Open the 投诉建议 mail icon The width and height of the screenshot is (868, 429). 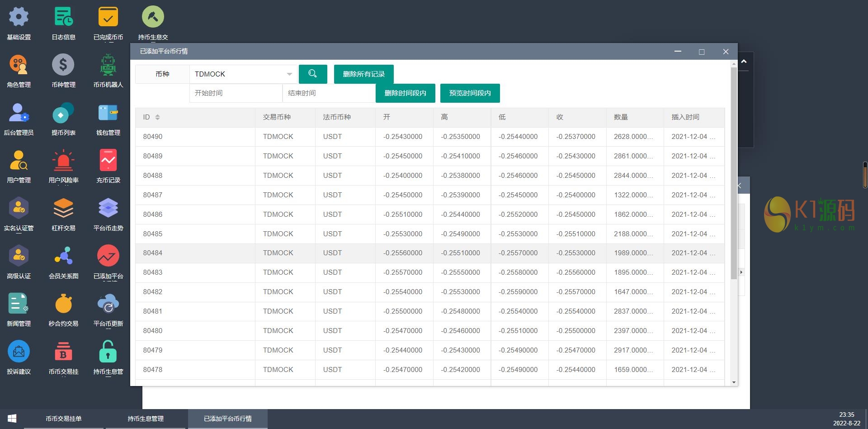[19, 352]
